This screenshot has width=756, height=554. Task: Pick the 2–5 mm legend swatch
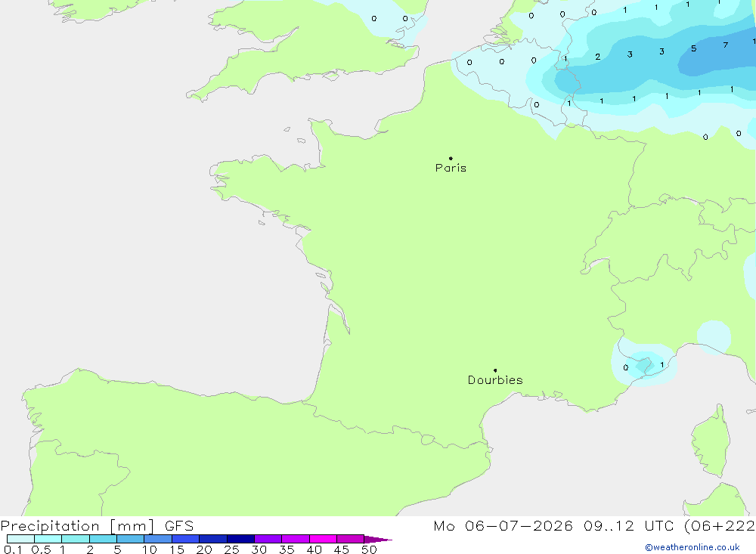(x=103, y=539)
